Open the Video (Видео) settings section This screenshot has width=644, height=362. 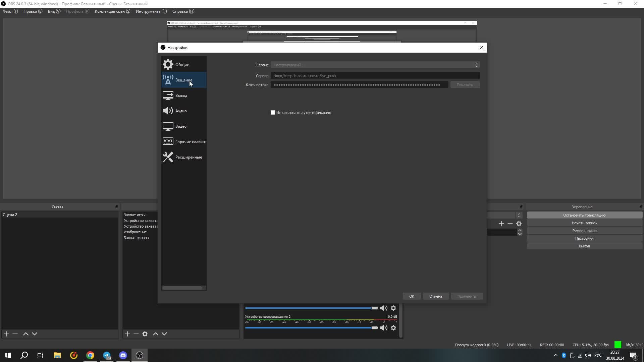click(x=180, y=126)
